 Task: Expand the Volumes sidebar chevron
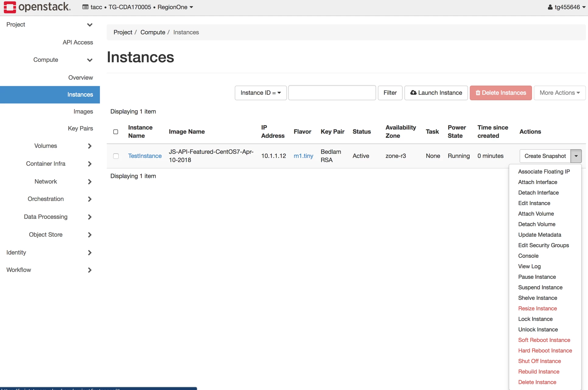pos(89,146)
